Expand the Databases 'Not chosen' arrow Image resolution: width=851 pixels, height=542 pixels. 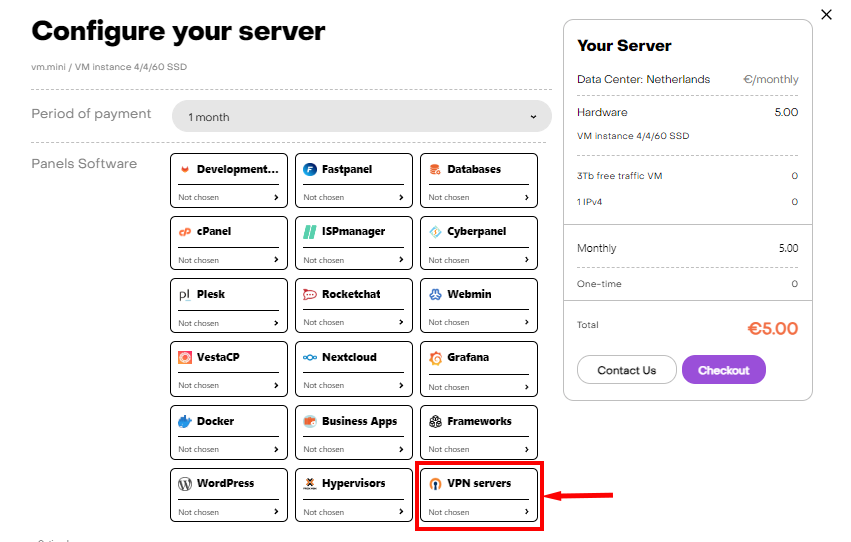click(x=526, y=198)
